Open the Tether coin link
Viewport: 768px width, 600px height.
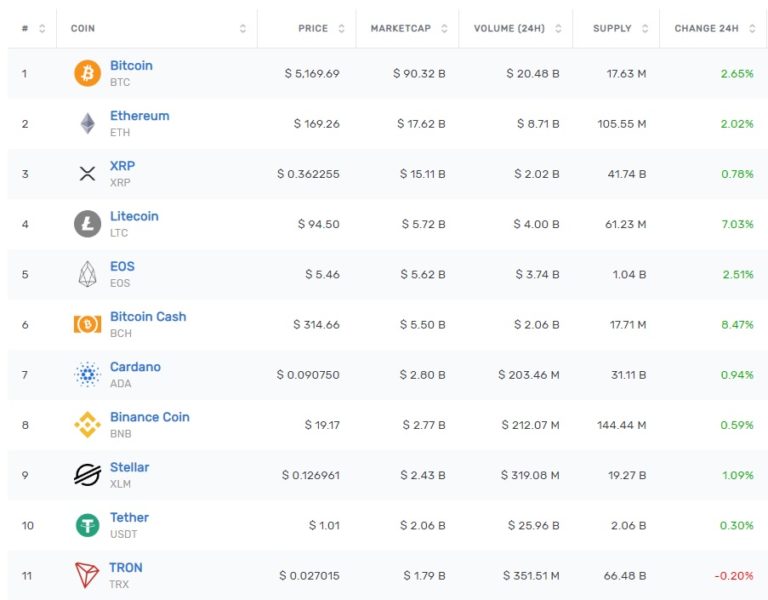[x=129, y=517]
